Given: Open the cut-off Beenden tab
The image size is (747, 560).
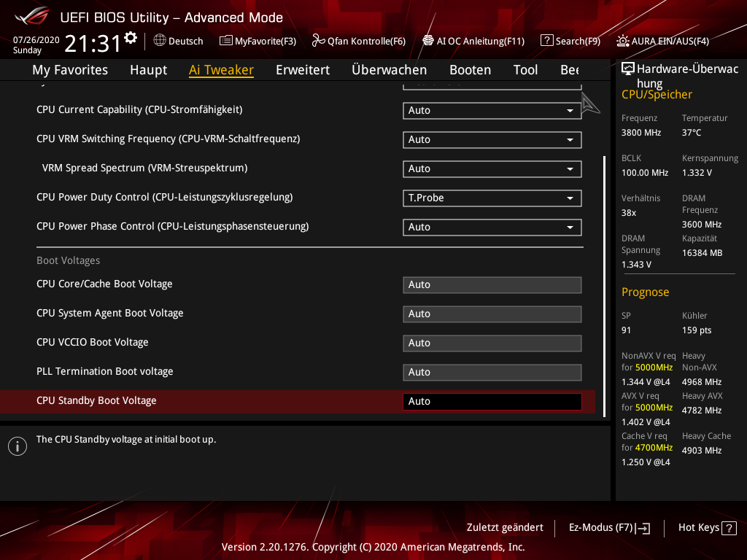Looking at the screenshot, I should (570, 70).
